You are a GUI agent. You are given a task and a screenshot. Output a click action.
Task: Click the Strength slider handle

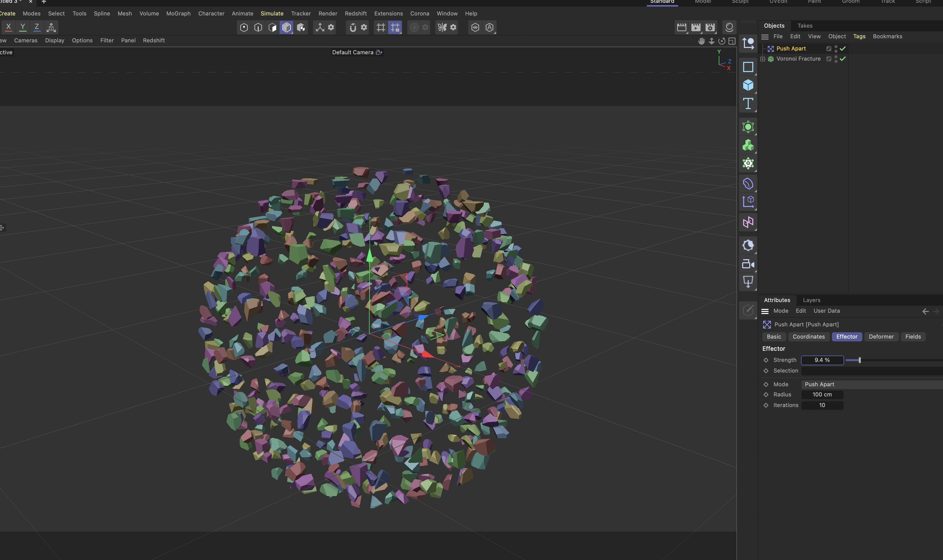860,360
